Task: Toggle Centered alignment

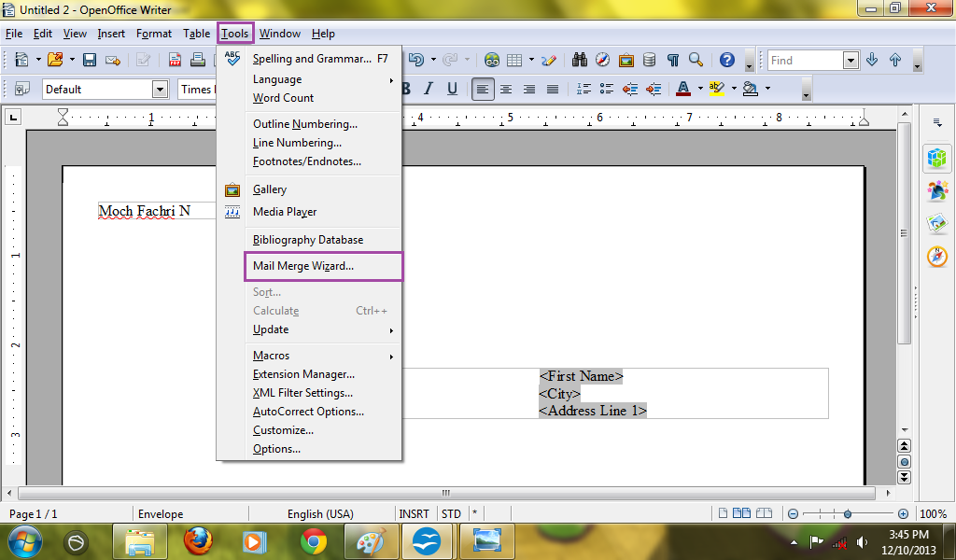Action: point(505,89)
